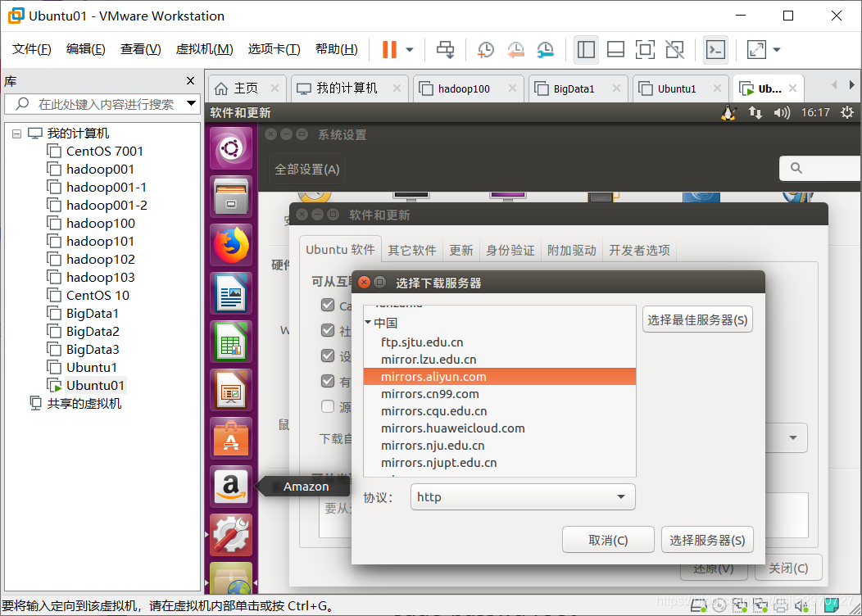The height and width of the screenshot is (616, 862).
Task: Open Ubuntu Software Center launcher icon
Action: 231,438
